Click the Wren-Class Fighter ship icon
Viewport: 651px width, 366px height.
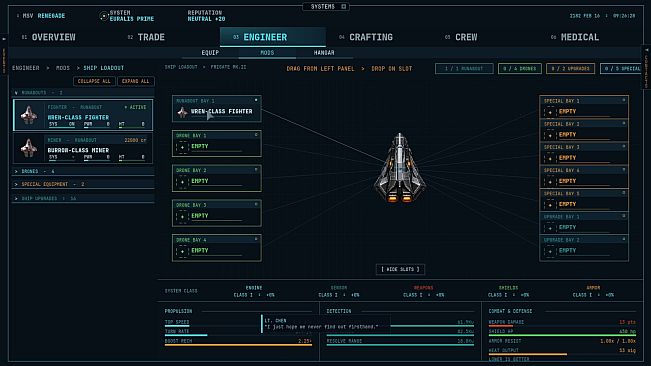point(29,115)
